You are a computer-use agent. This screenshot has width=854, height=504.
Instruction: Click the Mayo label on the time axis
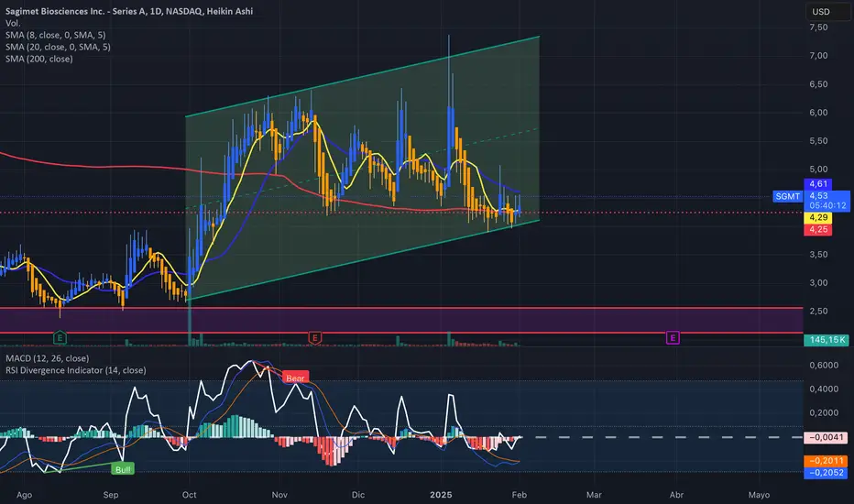click(759, 495)
